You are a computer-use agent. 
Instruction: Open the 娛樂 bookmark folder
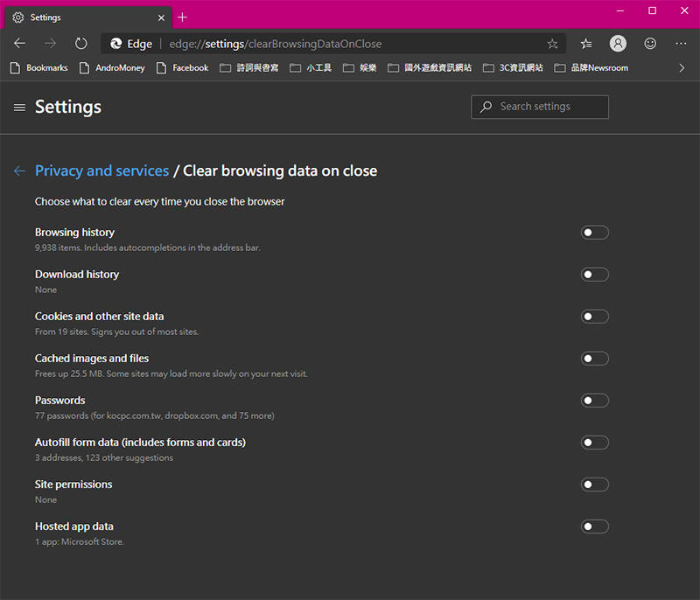point(360,68)
